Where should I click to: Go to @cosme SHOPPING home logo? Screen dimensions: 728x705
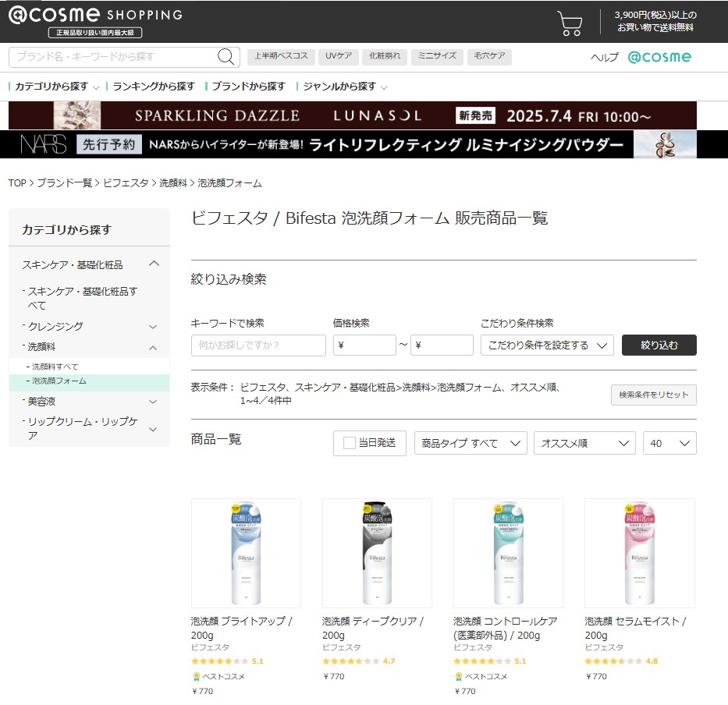[x=96, y=21]
